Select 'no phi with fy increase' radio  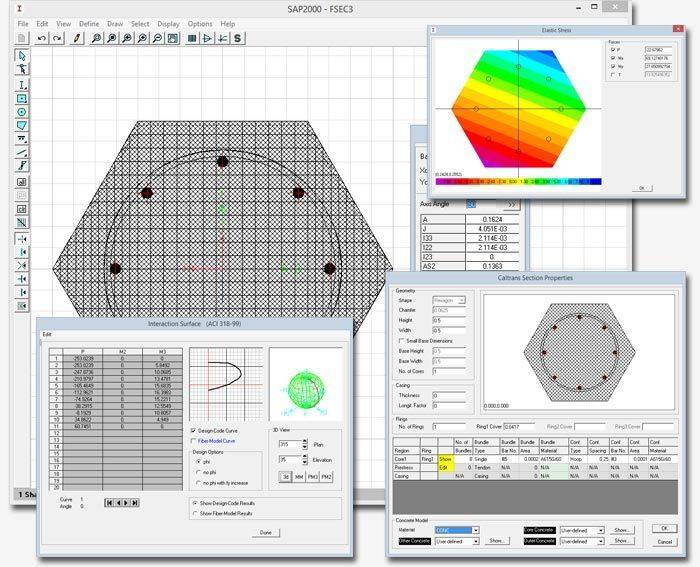(199, 483)
